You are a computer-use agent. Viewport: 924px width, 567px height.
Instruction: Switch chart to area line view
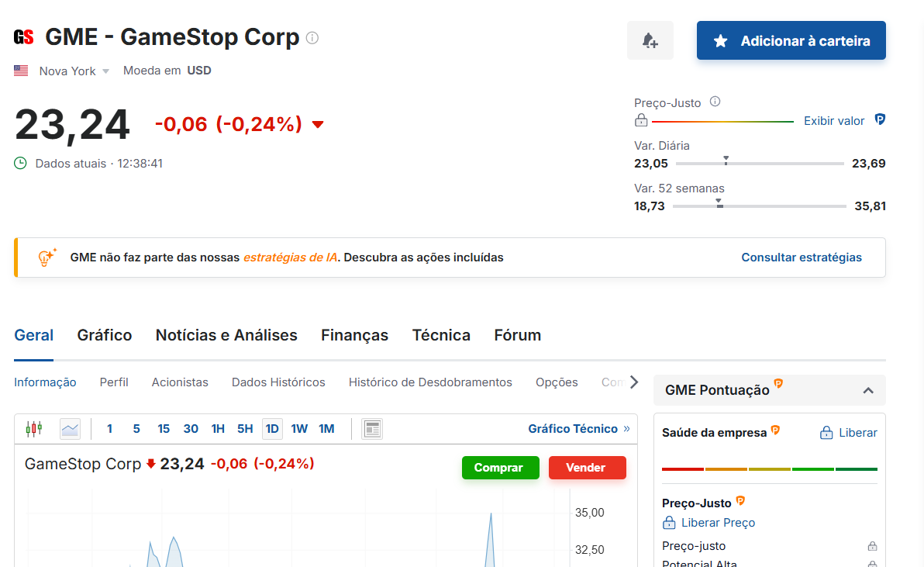70,428
